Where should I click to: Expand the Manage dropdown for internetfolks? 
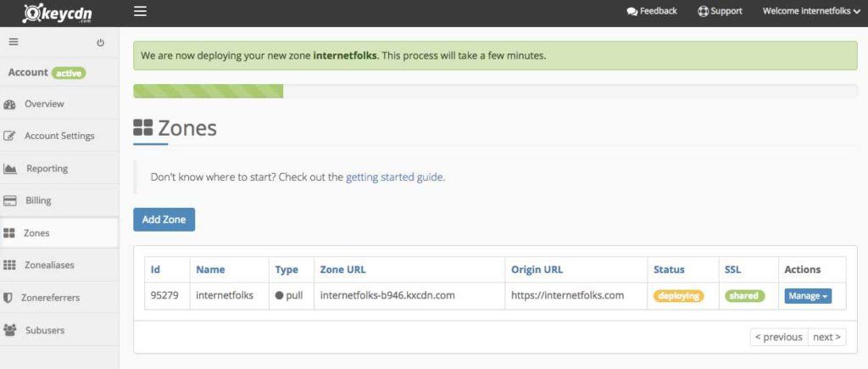[808, 296]
